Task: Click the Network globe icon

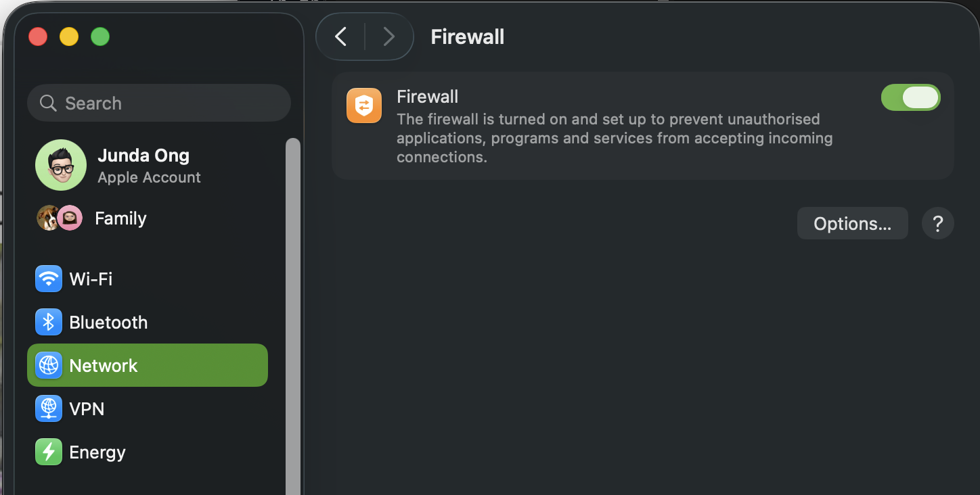Action: click(49, 366)
